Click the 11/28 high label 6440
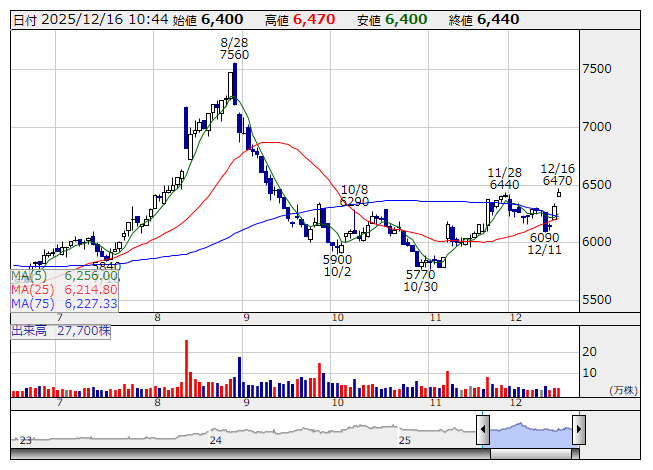Viewport: 653px width, 470px height. [505, 185]
